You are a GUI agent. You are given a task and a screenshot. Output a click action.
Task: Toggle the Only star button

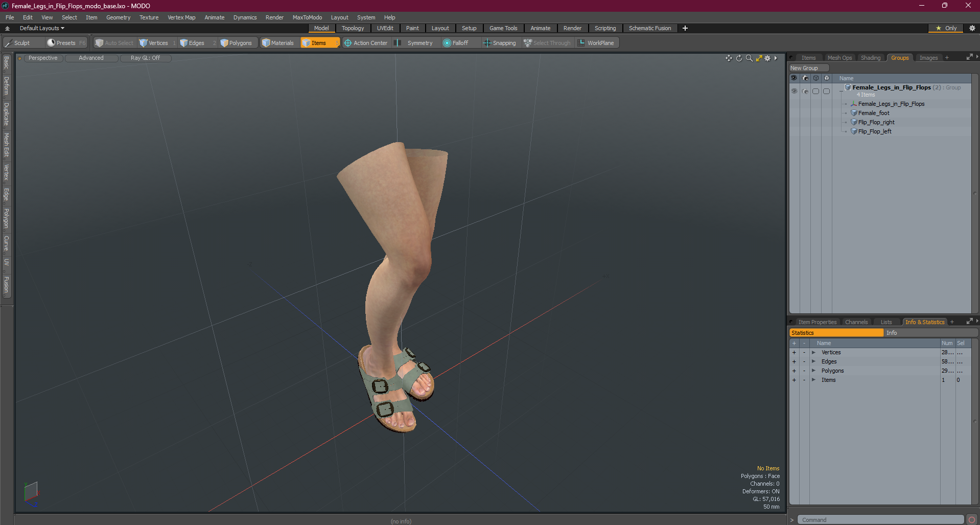(x=946, y=28)
